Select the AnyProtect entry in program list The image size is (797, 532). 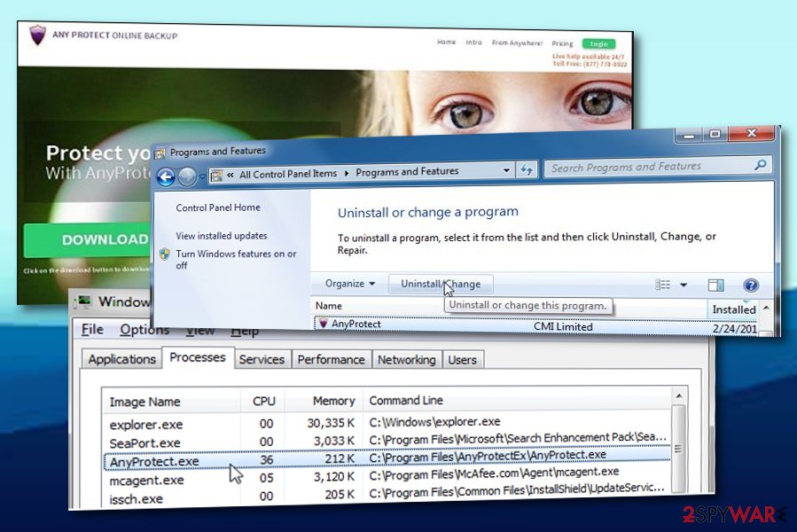536,325
